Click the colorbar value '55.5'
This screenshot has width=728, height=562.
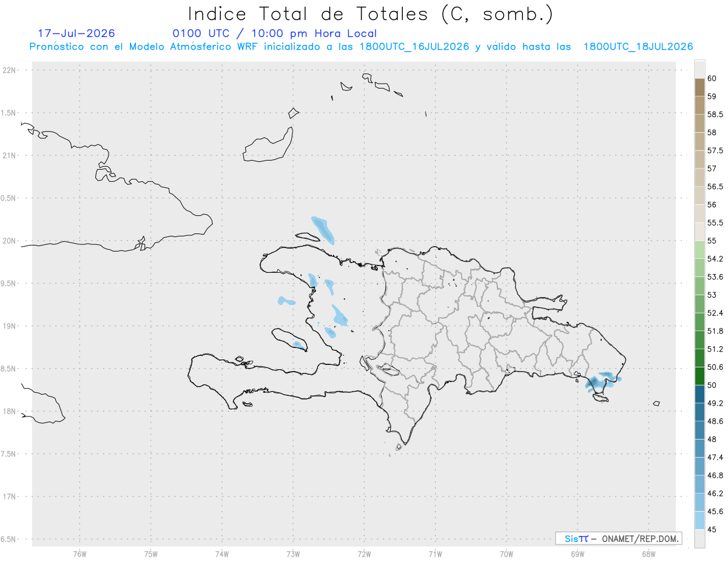tap(715, 222)
